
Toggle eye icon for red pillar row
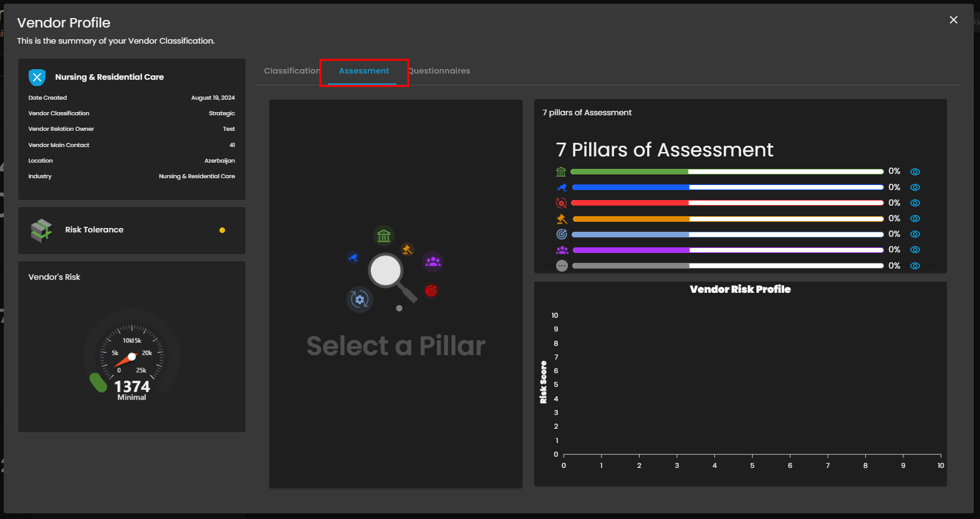pos(915,203)
